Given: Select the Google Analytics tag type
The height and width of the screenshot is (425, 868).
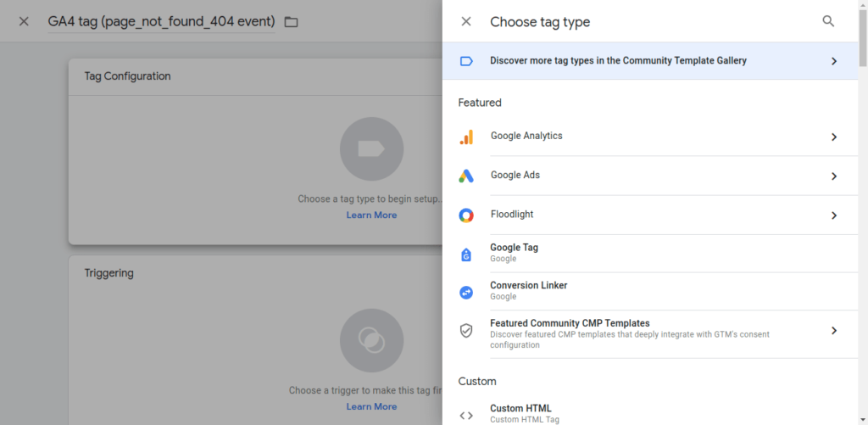Looking at the screenshot, I should (x=650, y=137).
